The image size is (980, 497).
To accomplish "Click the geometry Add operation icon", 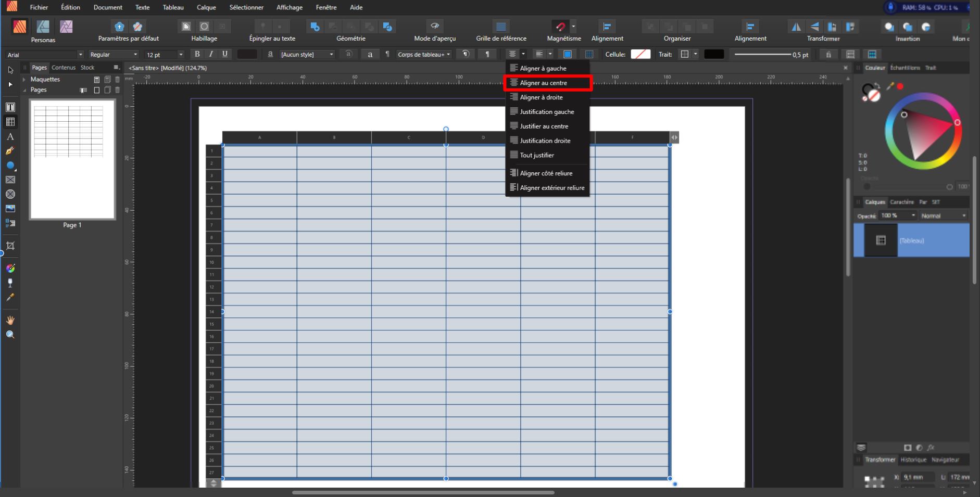I will click(x=315, y=27).
